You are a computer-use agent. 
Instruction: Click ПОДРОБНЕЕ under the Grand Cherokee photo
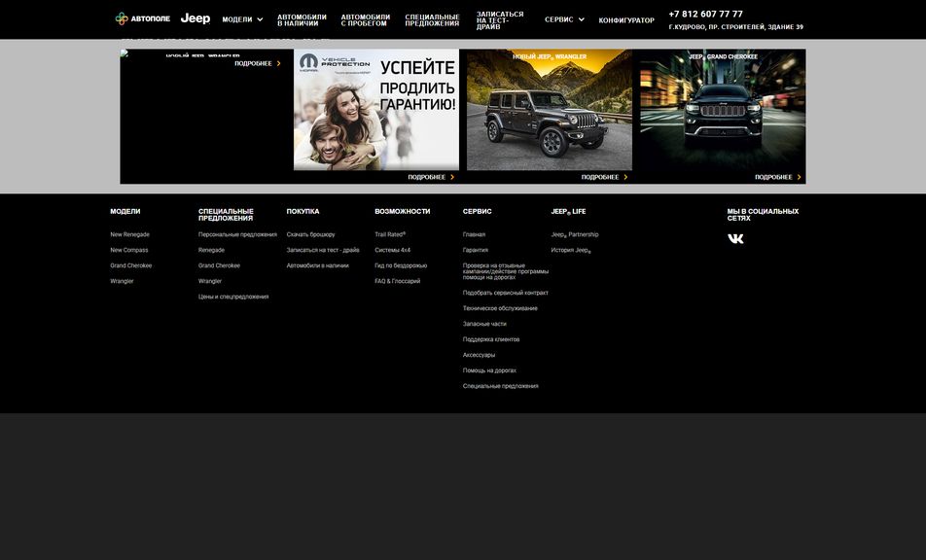pyautogui.click(x=778, y=177)
